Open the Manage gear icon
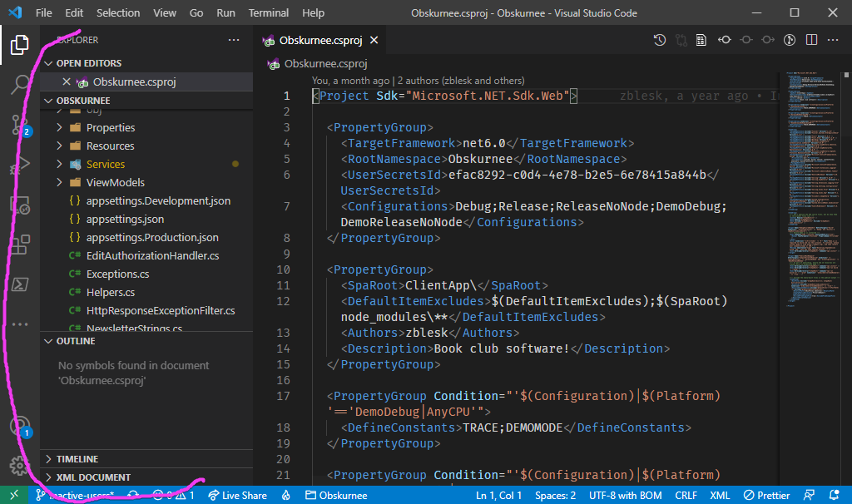The image size is (852, 504). point(20,466)
